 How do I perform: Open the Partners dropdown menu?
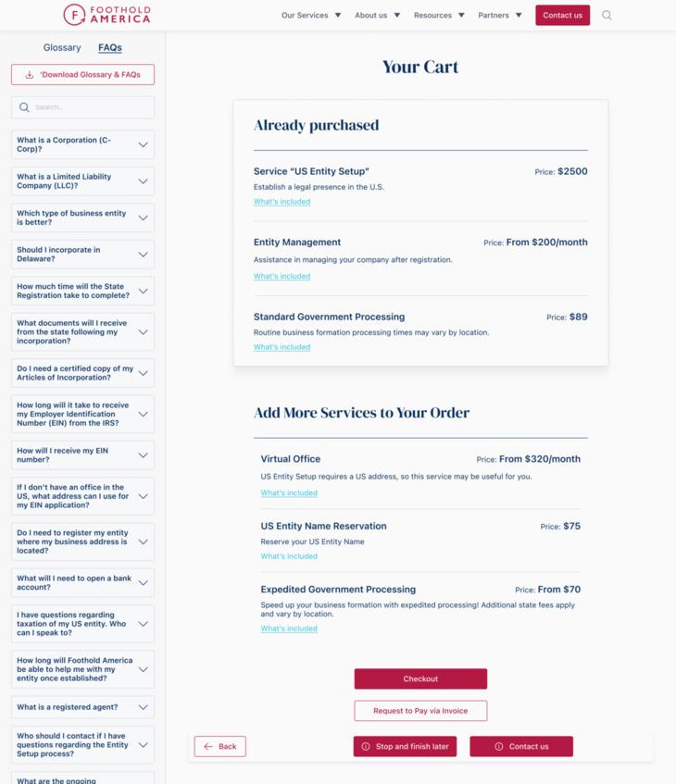click(x=491, y=15)
